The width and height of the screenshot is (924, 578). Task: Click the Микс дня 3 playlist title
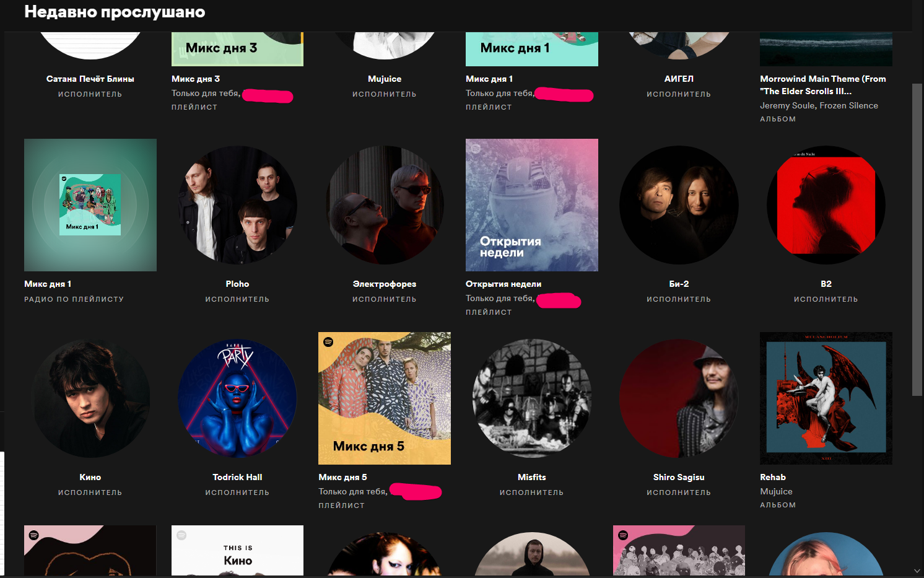click(x=196, y=79)
